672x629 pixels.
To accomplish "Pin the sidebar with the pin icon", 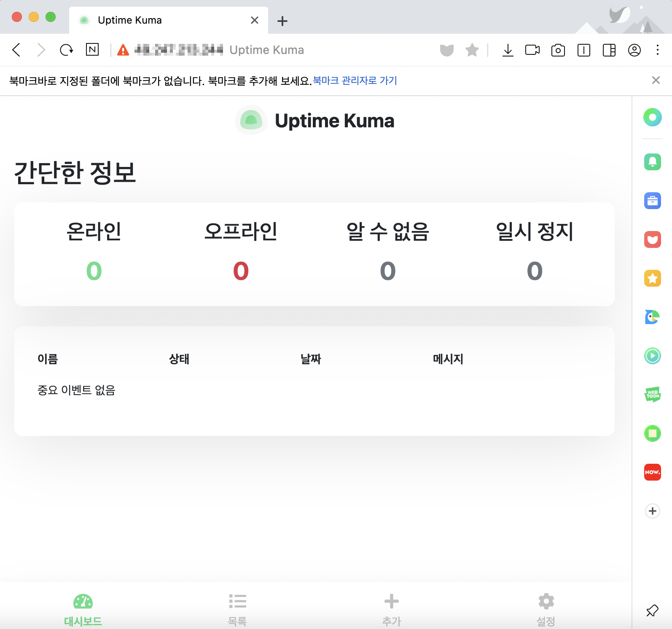I will [652, 610].
